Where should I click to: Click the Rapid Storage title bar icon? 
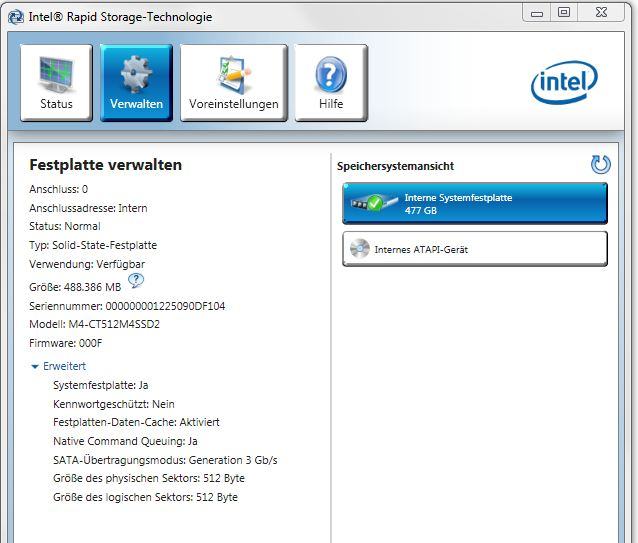pyautogui.click(x=16, y=17)
